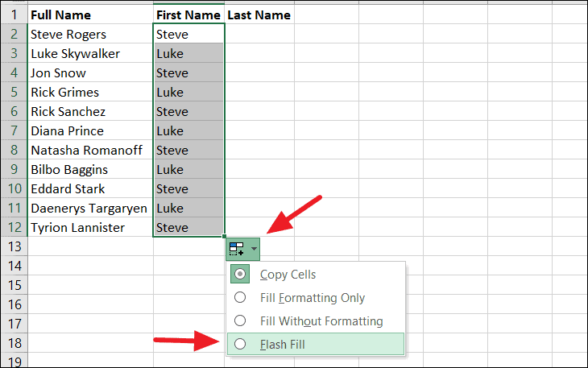Click cell containing Steve Rogers
The height and width of the screenshot is (368, 588).
pos(89,34)
